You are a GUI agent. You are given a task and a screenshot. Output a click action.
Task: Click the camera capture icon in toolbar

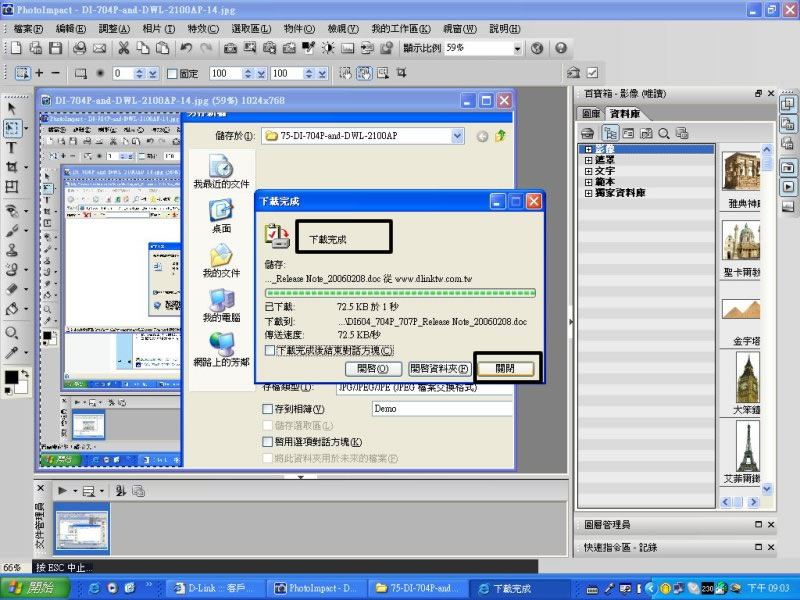230,48
